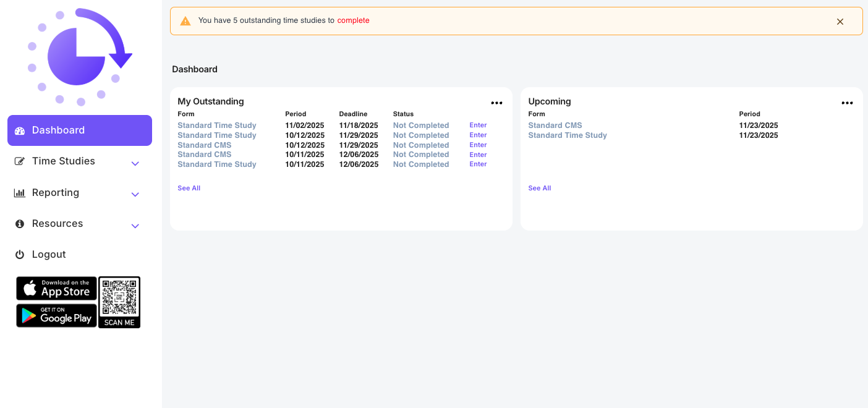This screenshot has width=868, height=408.
Task: Click the Dashboard page heading
Action: 195,69
